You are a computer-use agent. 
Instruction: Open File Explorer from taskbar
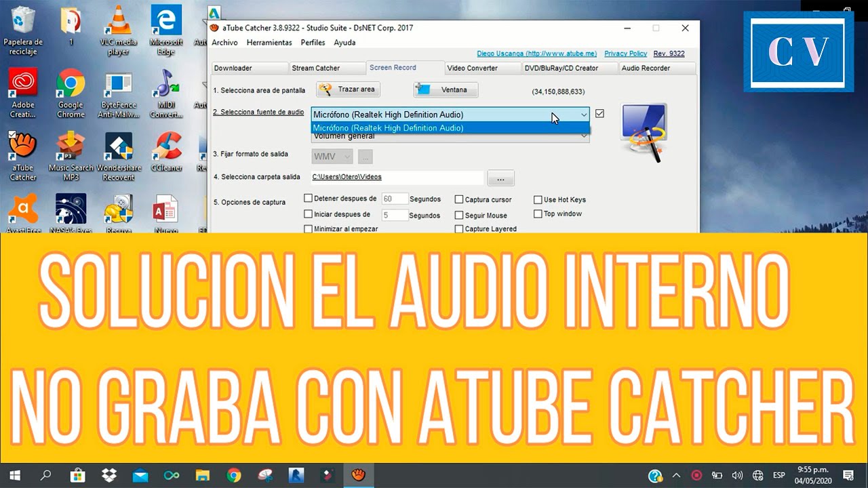202,475
